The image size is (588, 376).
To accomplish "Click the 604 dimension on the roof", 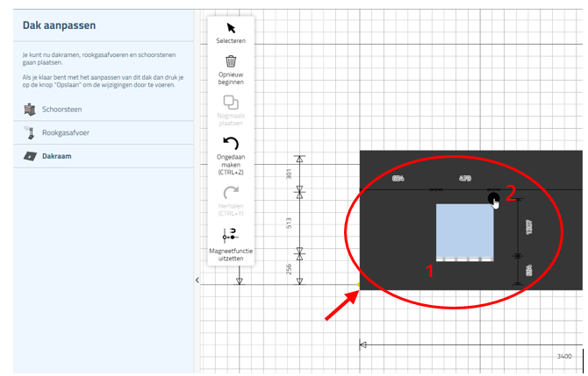I will click(x=398, y=179).
